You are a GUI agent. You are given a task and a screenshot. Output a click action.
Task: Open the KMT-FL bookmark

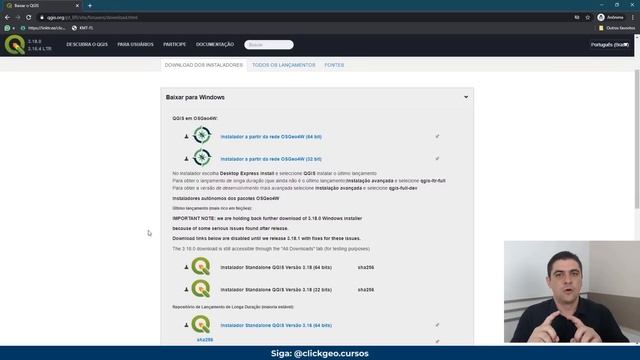tap(82, 28)
